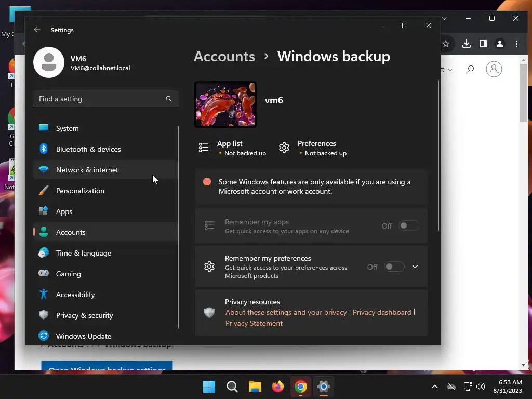
Task: Go back with the Settings back arrow
Action: click(37, 30)
